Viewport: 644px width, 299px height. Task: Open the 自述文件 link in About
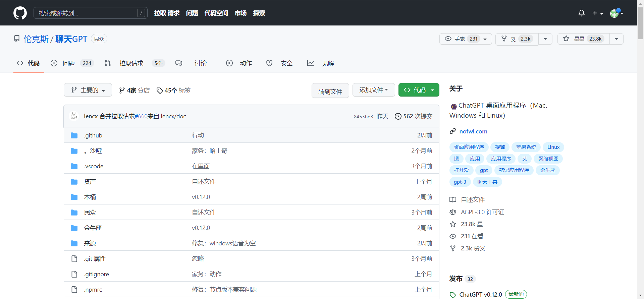click(x=467, y=200)
